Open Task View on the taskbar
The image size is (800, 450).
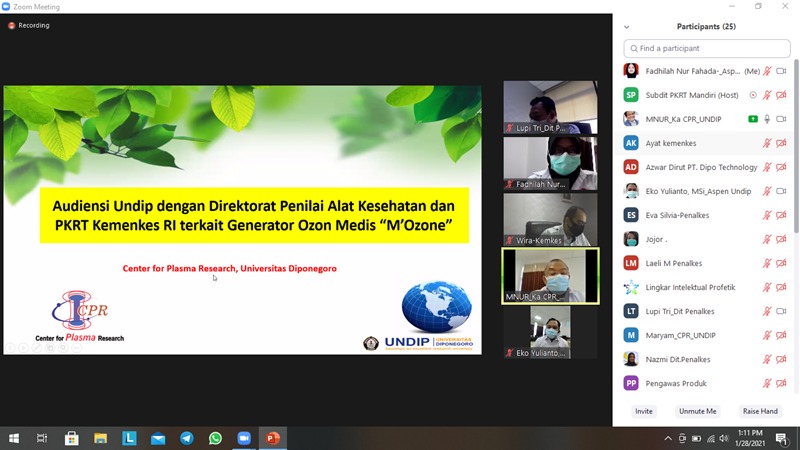coord(42,438)
